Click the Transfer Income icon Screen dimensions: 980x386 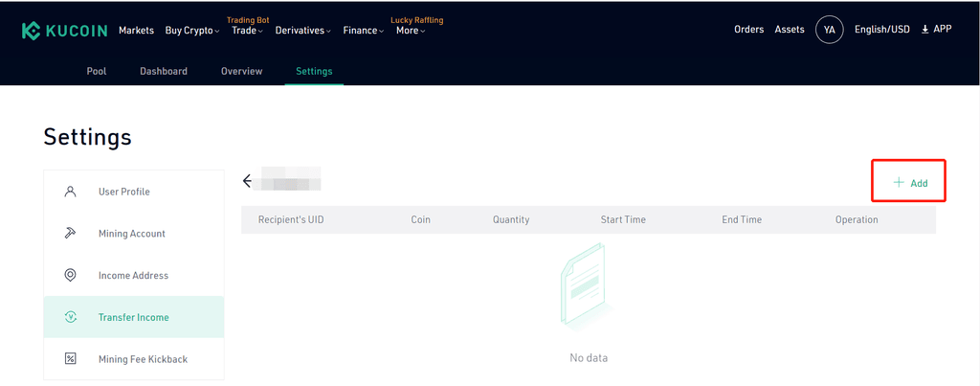[71, 317]
